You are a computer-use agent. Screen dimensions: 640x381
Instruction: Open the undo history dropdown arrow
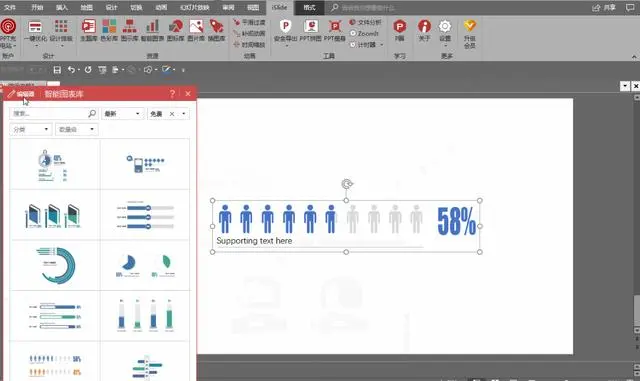point(78,70)
